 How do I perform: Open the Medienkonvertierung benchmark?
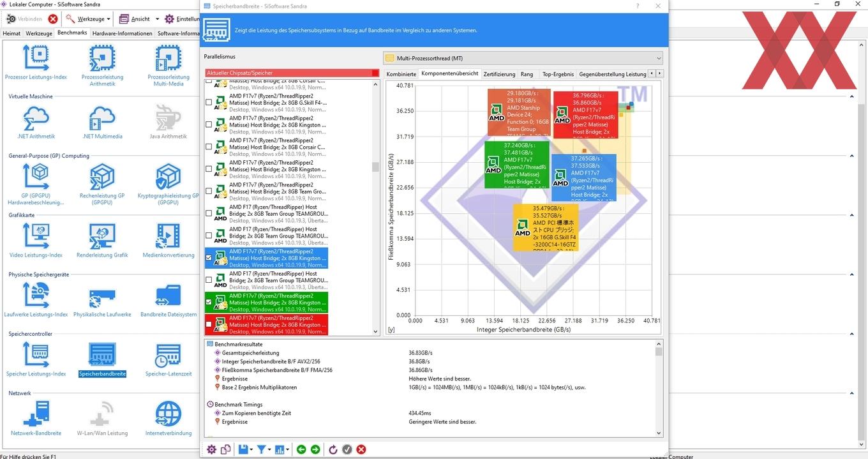tap(168, 241)
